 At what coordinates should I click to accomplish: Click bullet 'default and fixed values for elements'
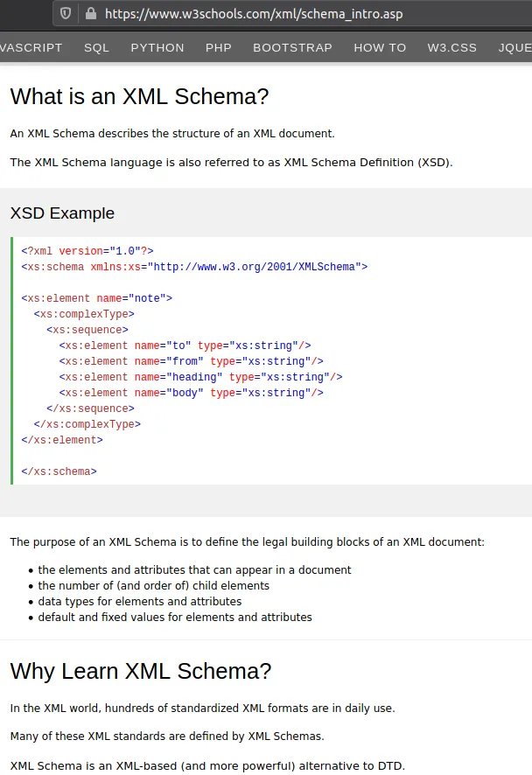click(175, 618)
